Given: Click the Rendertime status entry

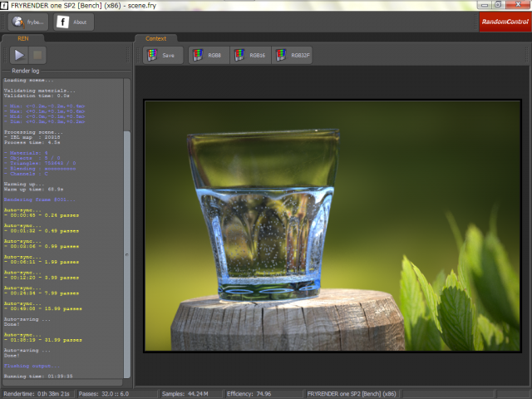Looking at the screenshot, I should (37, 394).
